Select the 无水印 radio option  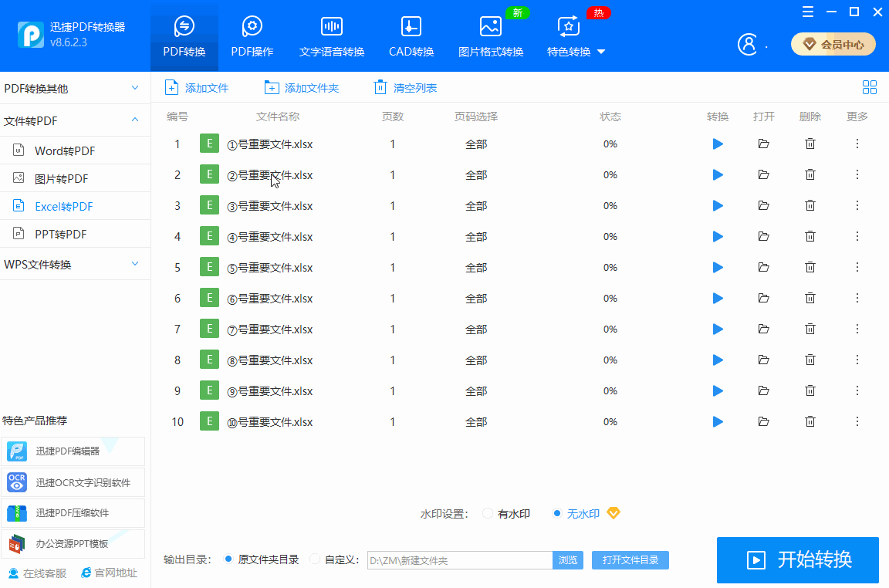(x=557, y=514)
